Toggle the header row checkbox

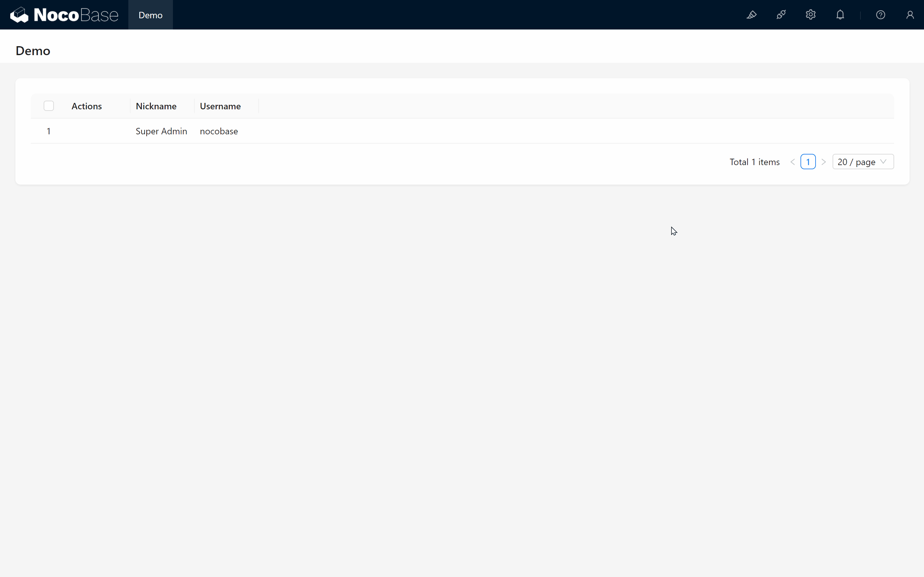tap(48, 106)
